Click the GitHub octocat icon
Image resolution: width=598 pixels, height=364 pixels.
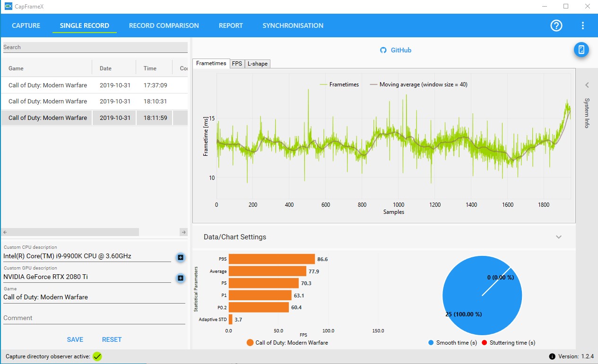[x=383, y=50]
